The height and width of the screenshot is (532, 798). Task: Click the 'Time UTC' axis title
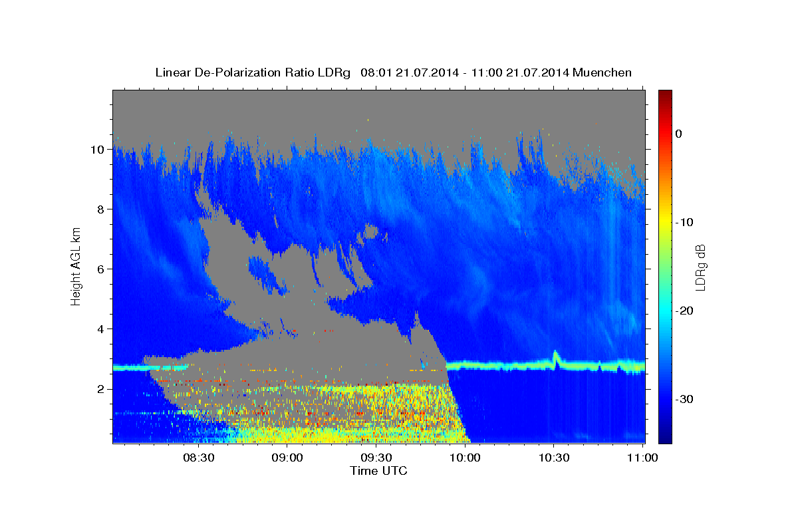378,471
